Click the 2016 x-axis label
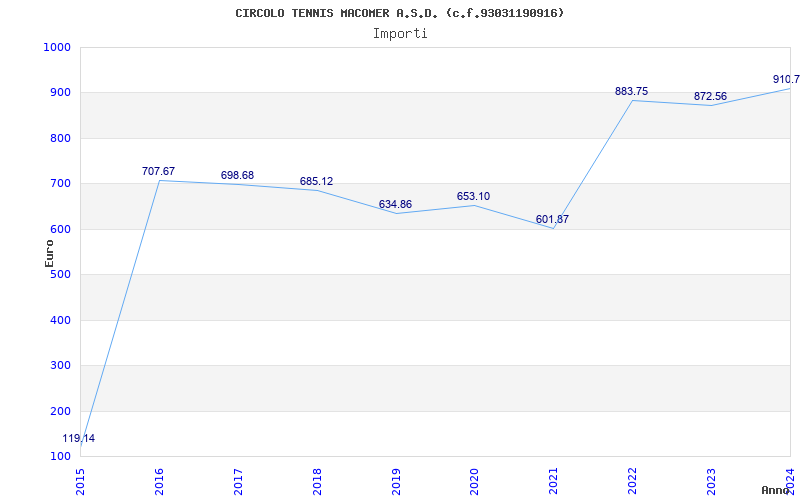This screenshot has height=500, width=800. (x=159, y=482)
